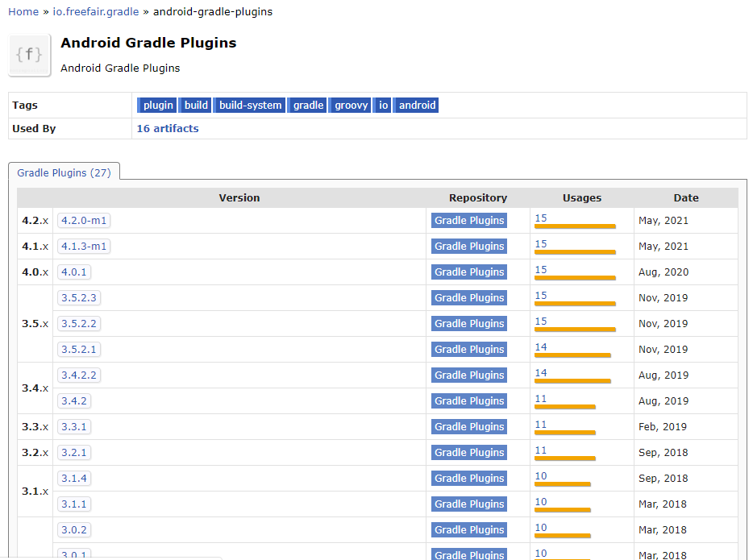This screenshot has height=560, width=753.
Task: Open the 'build' tag
Action: click(x=195, y=105)
